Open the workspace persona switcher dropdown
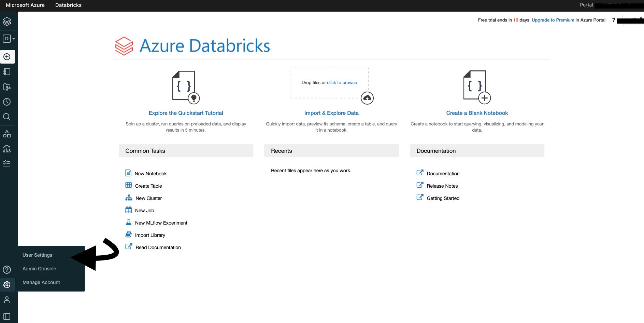The image size is (644, 323). click(9, 39)
